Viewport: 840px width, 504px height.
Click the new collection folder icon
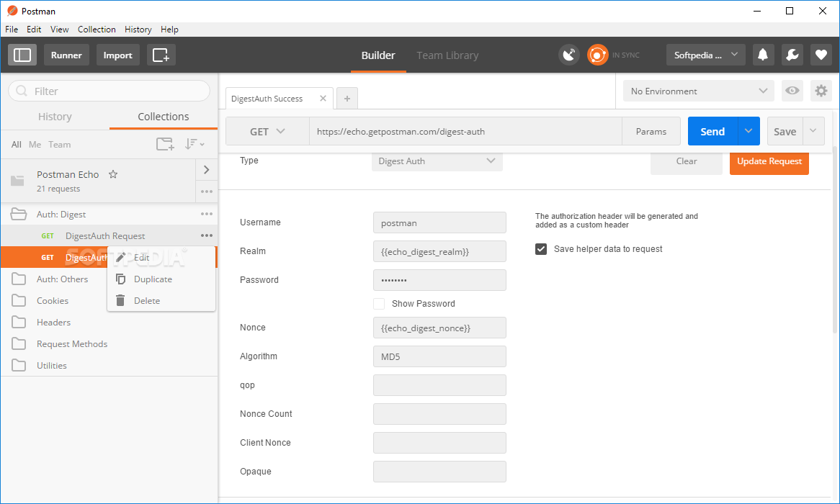click(165, 144)
